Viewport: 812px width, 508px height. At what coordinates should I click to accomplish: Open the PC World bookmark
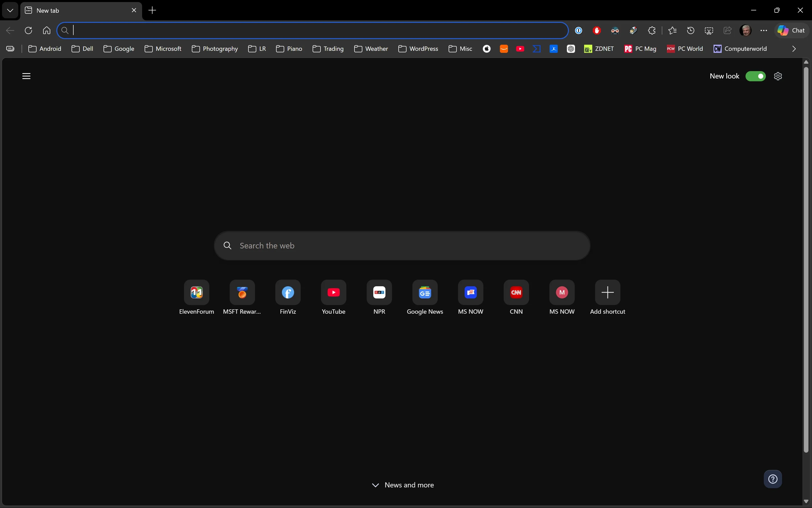click(685, 49)
